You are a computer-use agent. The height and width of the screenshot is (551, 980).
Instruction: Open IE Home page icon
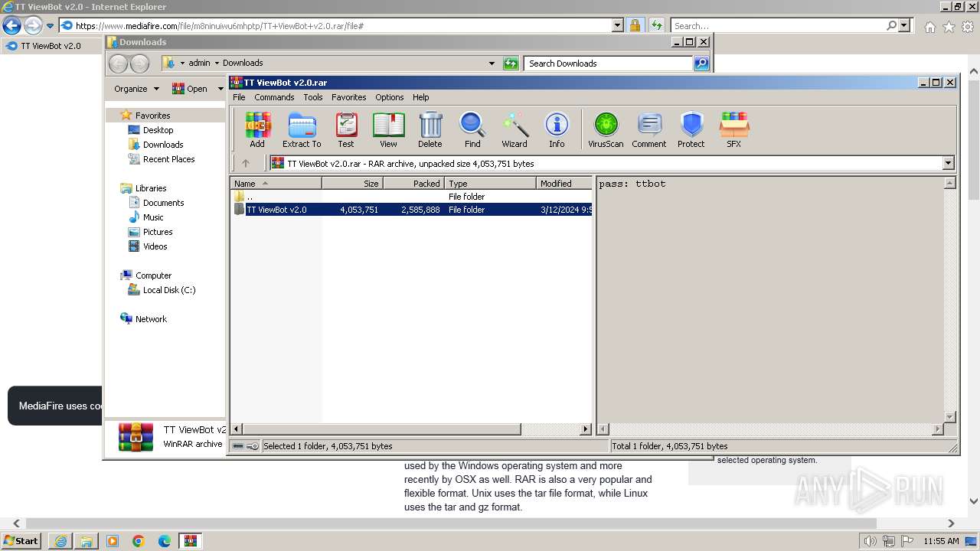pos(929,27)
